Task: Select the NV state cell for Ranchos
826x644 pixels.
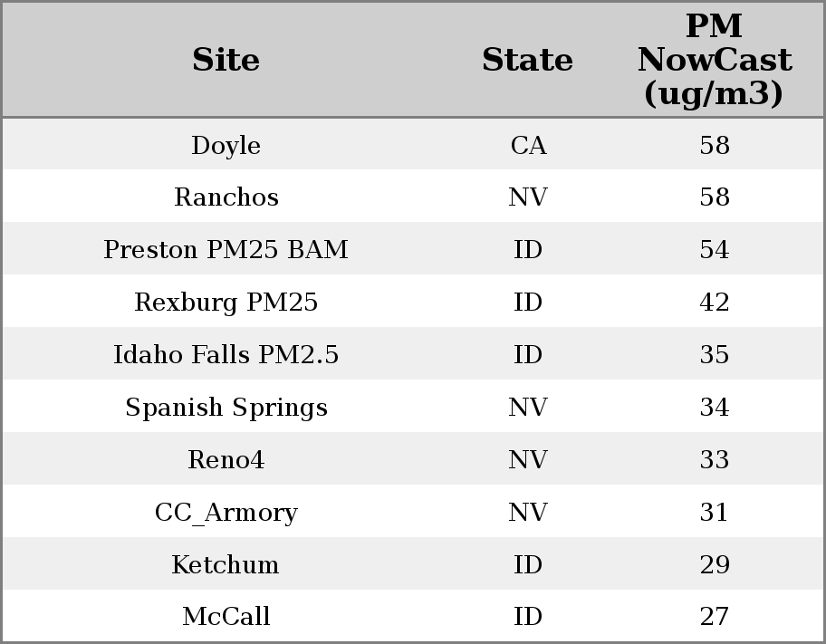Action: [528, 197]
